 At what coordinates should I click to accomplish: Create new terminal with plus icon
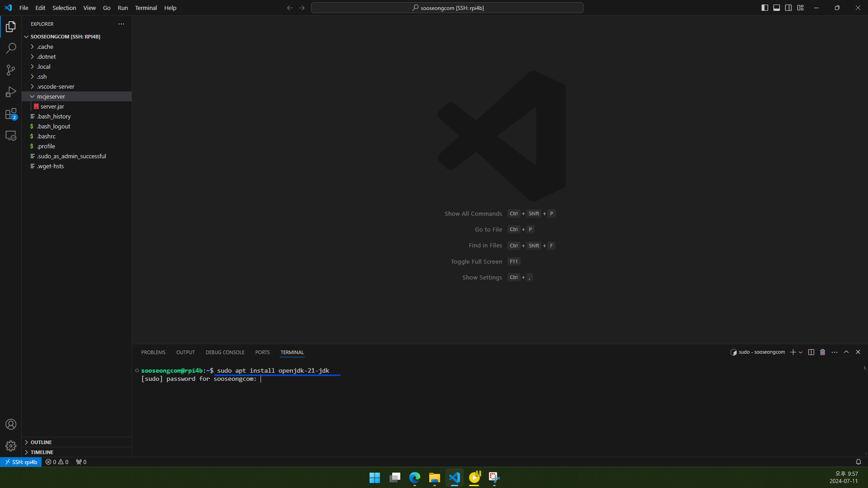point(793,352)
